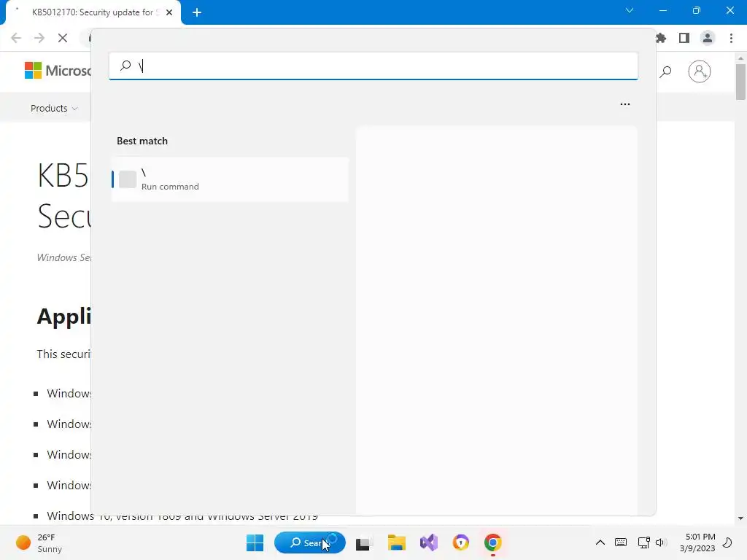
Task: Click the Microsoft logo on the page
Action: pos(57,71)
